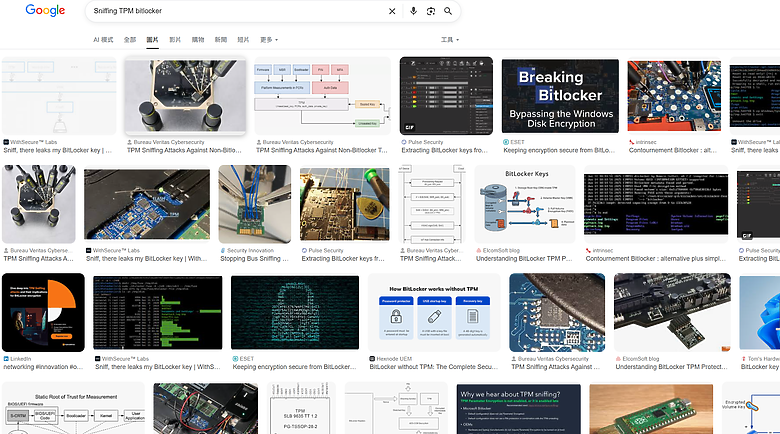Open the Pulse Security logic analyzer GIF thumbnail
780x434 pixels.
[x=446, y=96]
